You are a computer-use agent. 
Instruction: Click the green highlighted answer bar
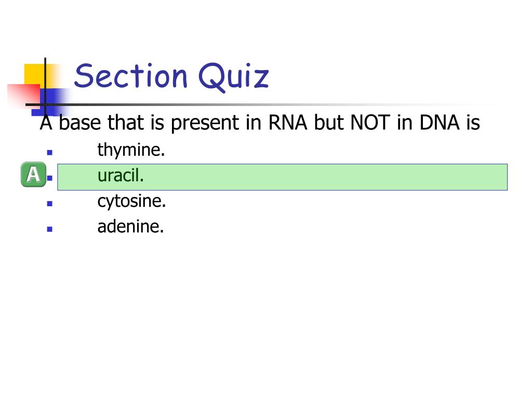tap(282, 177)
